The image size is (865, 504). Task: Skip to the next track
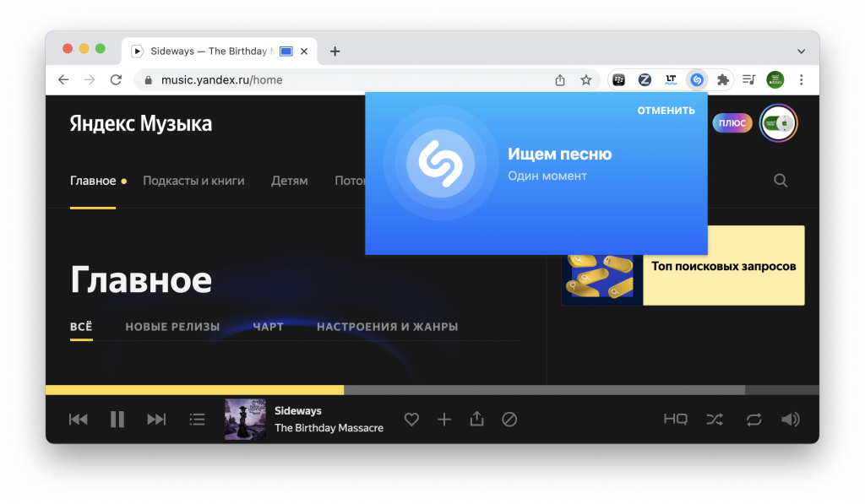[x=156, y=420]
